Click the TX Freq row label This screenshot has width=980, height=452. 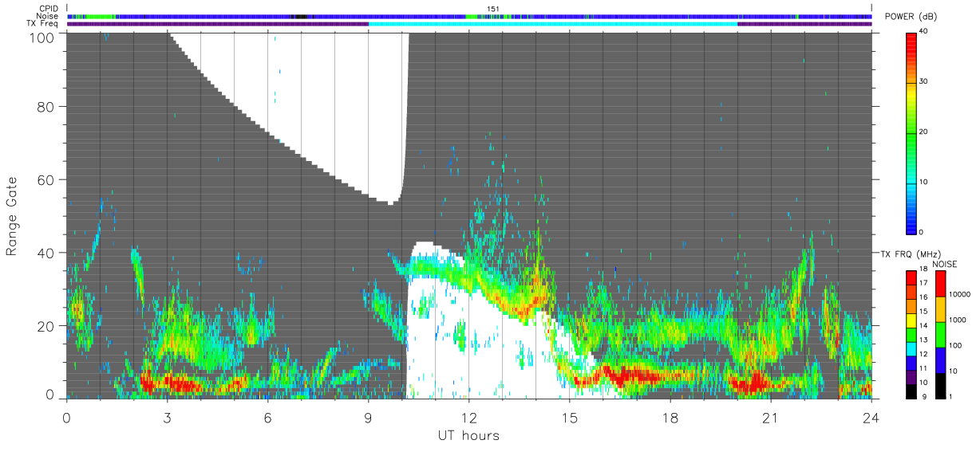tap(43, 23)
